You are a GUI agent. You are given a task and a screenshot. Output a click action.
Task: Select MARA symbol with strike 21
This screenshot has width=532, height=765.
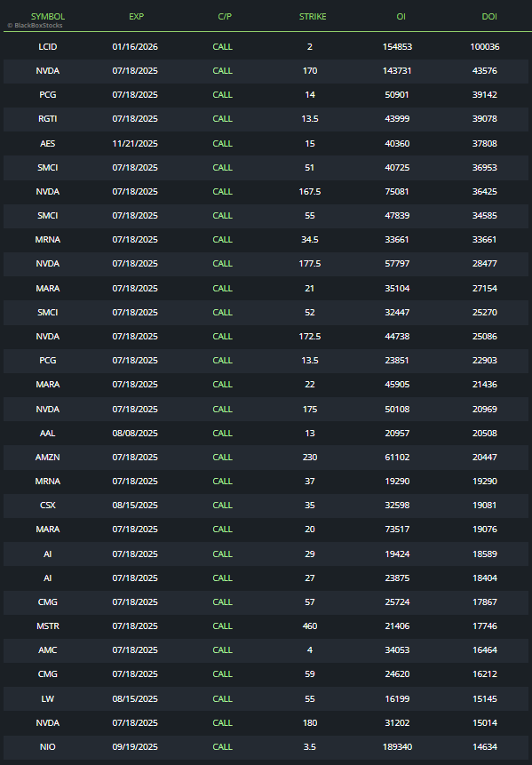(48, 289)
